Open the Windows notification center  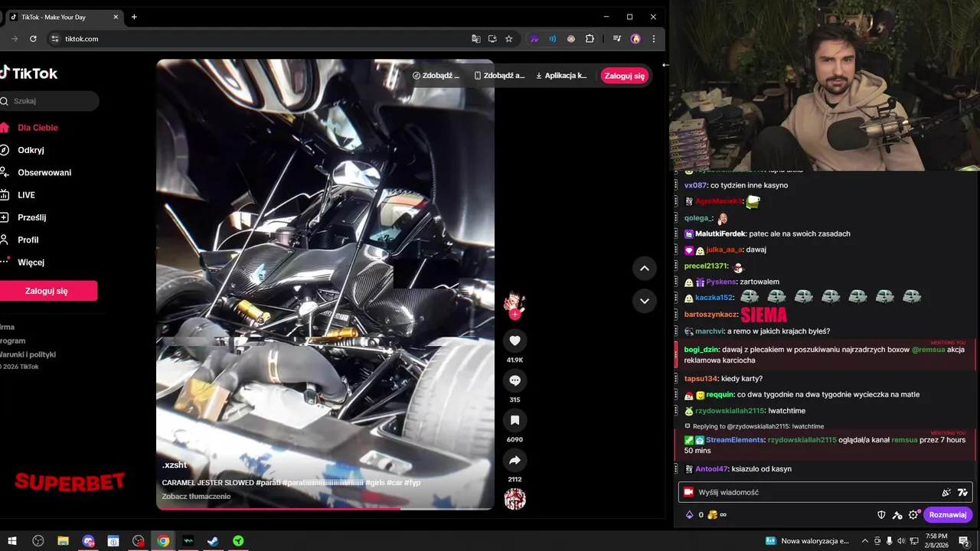(964, 541)
